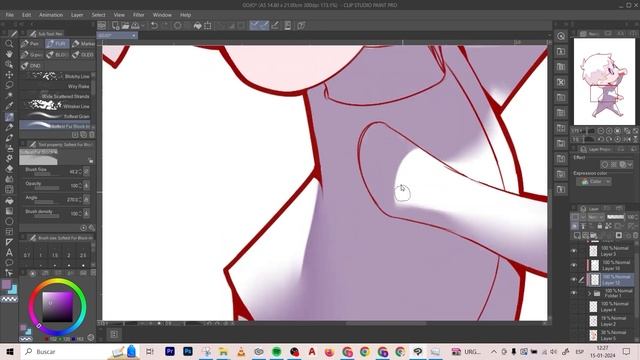
Task: Click the Redo arrow in command bar
Action: pyautogui.click(x=164, y=26)
